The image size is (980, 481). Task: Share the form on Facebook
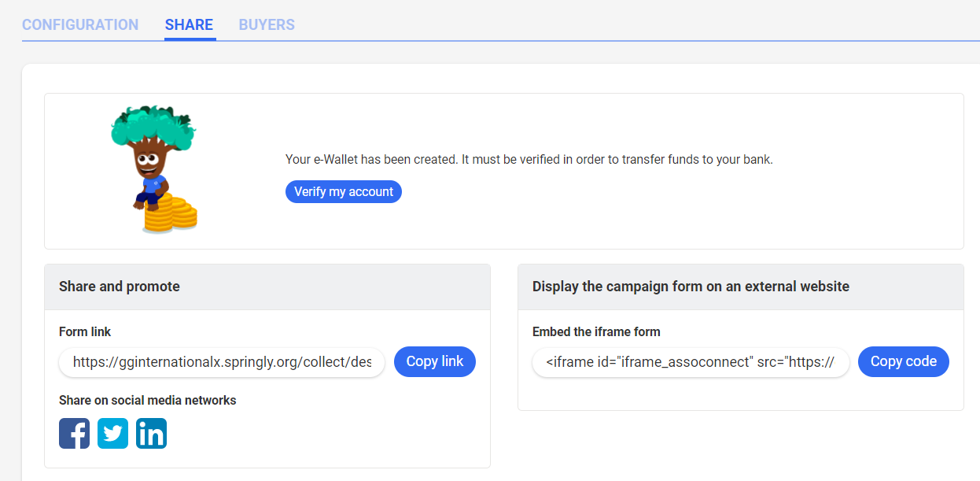click(74, 434)
